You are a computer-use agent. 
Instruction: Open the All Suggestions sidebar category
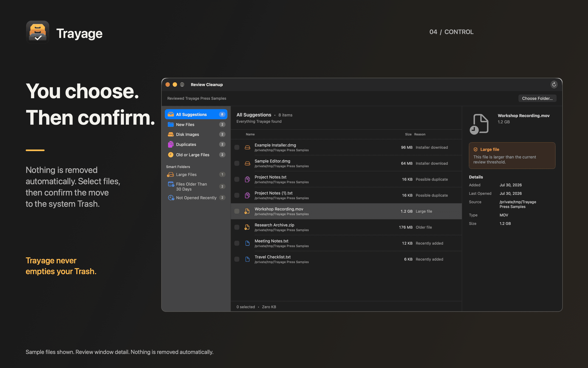196,114
